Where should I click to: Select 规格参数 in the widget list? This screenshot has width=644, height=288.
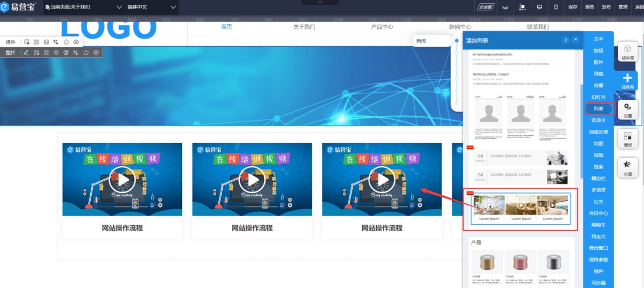tap(598, 260)
